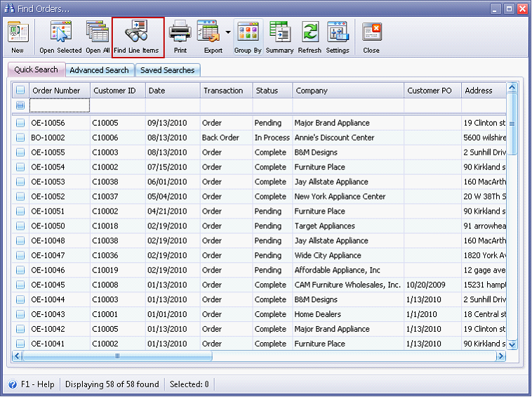The image size is (532, 397).
Task: Open Selected orders via toolbar icon
Action: 60,37
